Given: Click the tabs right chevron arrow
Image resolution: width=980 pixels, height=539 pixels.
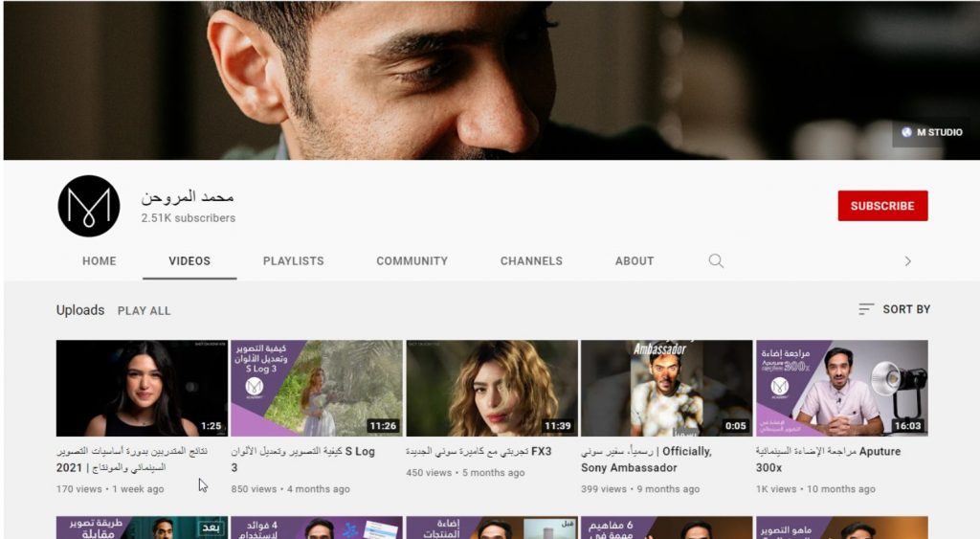Looking at the screenshot, I should [x=907, y=261].
